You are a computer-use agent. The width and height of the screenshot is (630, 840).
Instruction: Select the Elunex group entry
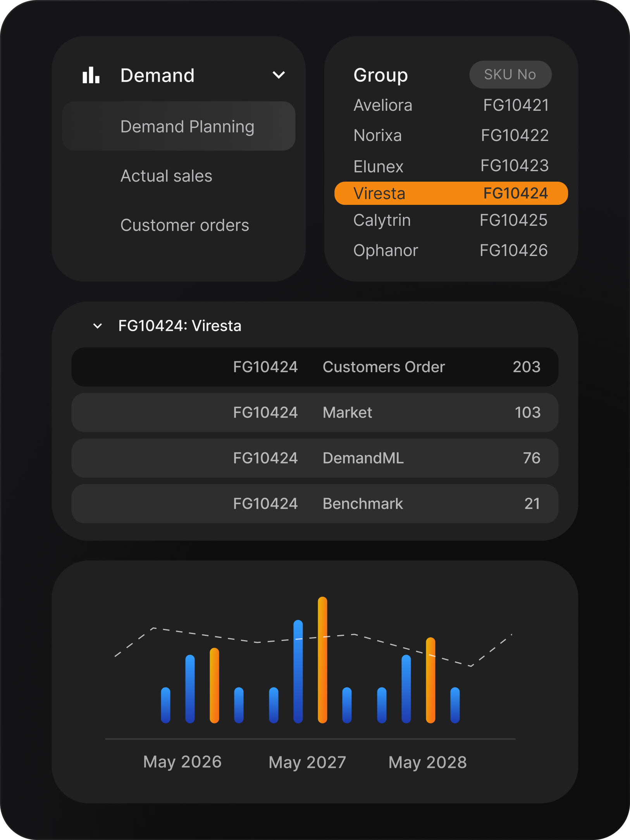(451, 166)
